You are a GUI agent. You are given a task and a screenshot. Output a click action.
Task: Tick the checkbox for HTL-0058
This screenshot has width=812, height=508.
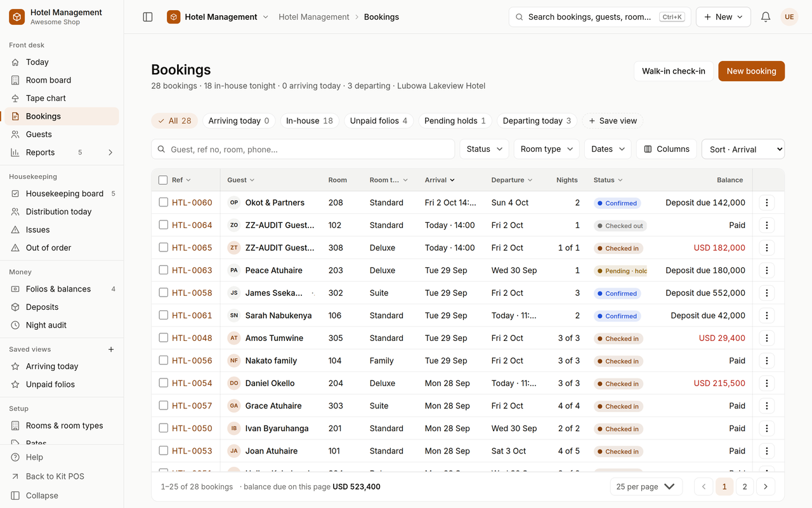pyautogui.click(x=163, y=292)
